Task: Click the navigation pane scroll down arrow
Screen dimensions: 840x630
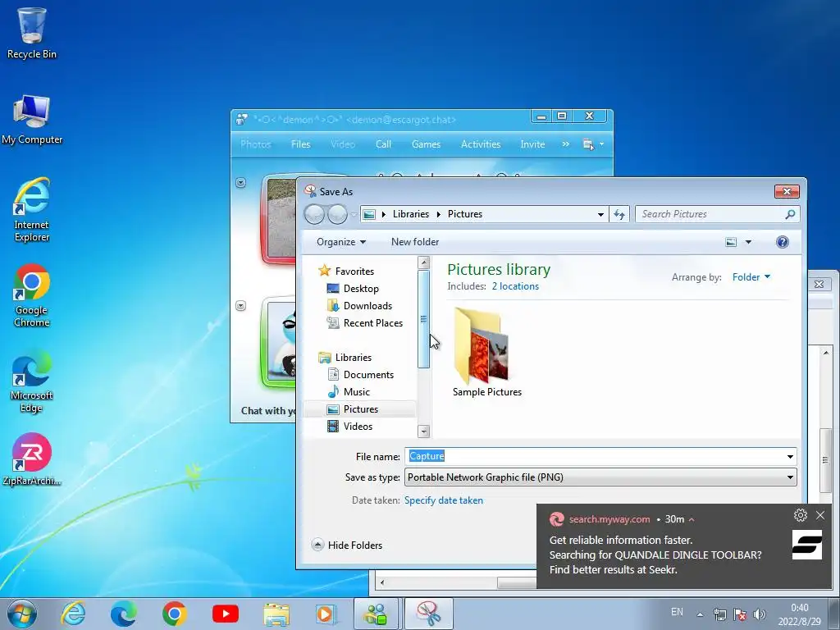Action: pyautogui.click(x=424, y=431)
